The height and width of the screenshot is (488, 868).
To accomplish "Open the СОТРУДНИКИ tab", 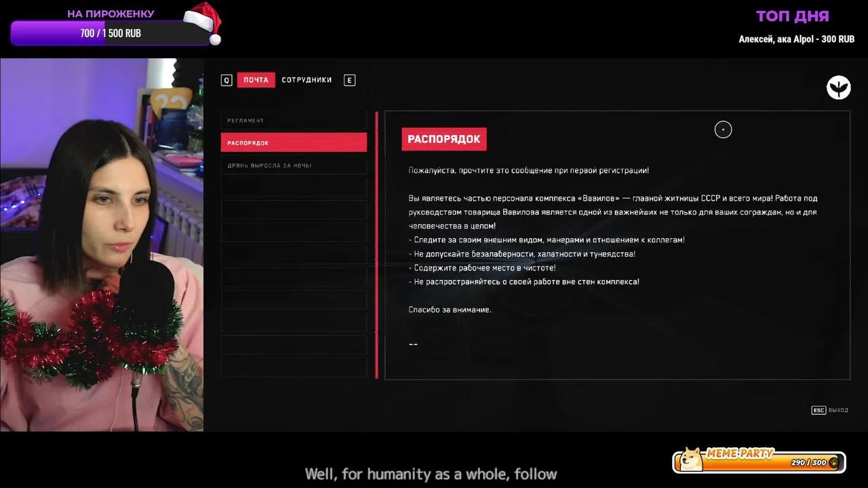I will click(x=307, y=80).
